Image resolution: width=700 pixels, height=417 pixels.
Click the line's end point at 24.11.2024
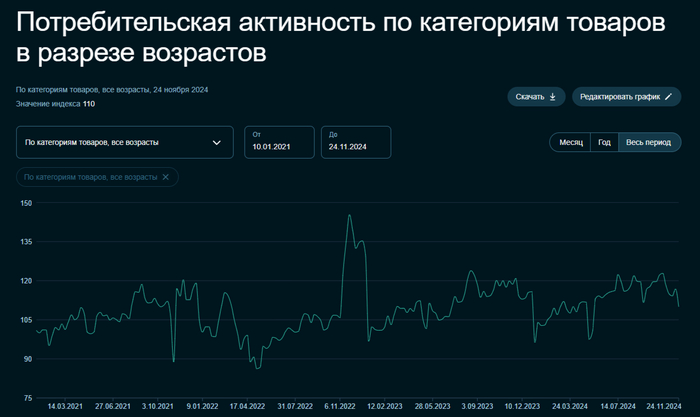(679, 306)
